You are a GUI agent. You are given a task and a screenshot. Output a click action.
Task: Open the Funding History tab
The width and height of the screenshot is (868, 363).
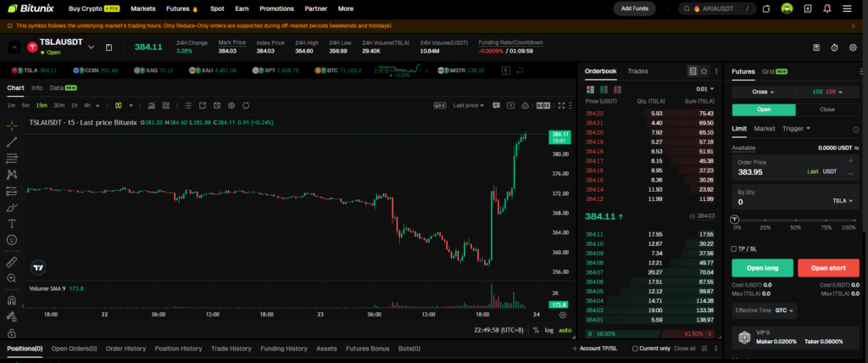click(x=283, y=349)
